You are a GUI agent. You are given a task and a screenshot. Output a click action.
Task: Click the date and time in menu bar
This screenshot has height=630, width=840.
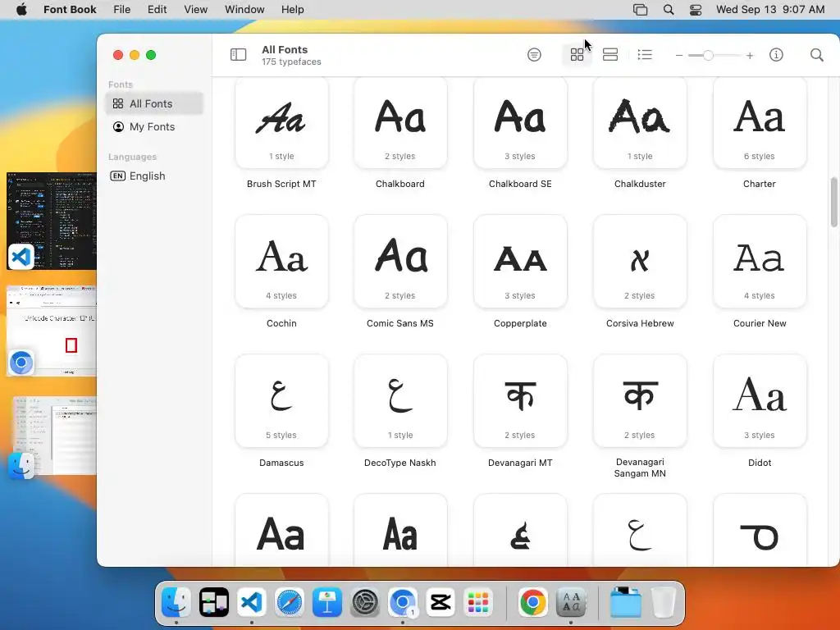770,10
